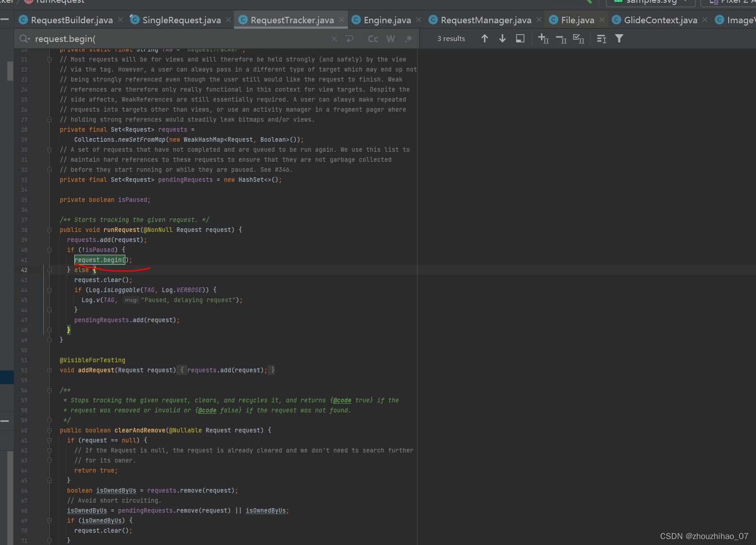Open search history magnifier in find bar
This screenshot has height=545, width=756.
click(x=25, y=39)
